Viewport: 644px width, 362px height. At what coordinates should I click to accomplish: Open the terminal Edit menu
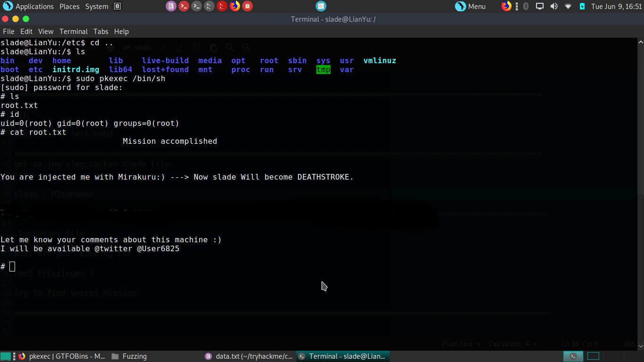(26, 32)
